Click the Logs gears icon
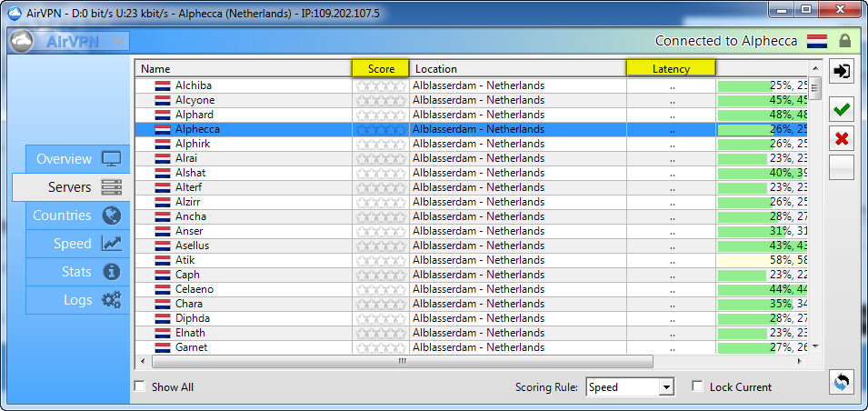Screen dimensions: 868x411 point(111,300)
